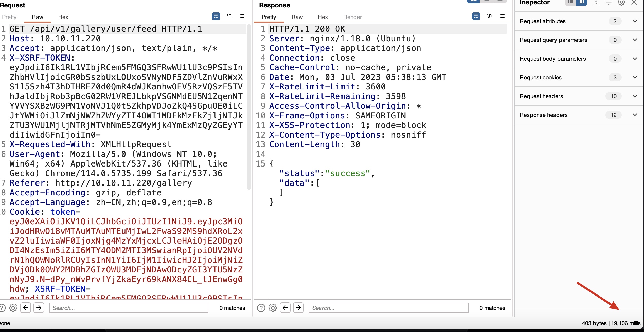Expand all Inspector sections icon

pos(596,3)
